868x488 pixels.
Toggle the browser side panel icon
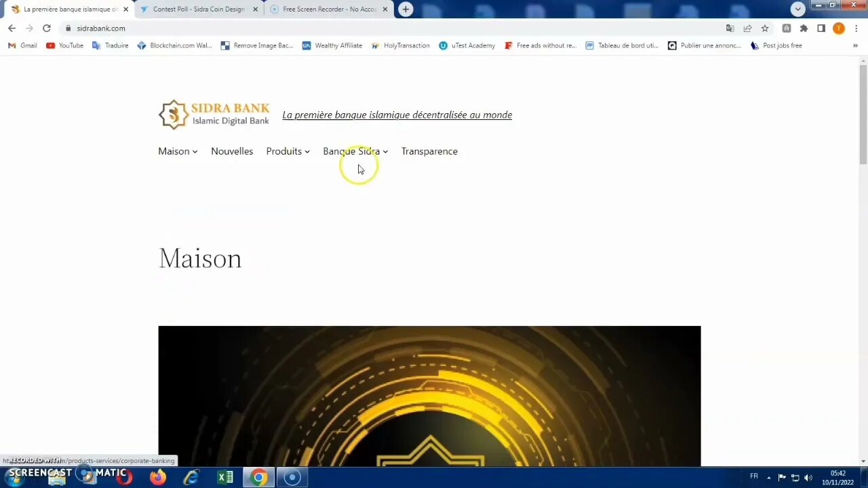pyautogui.click(x=821, y=28)
